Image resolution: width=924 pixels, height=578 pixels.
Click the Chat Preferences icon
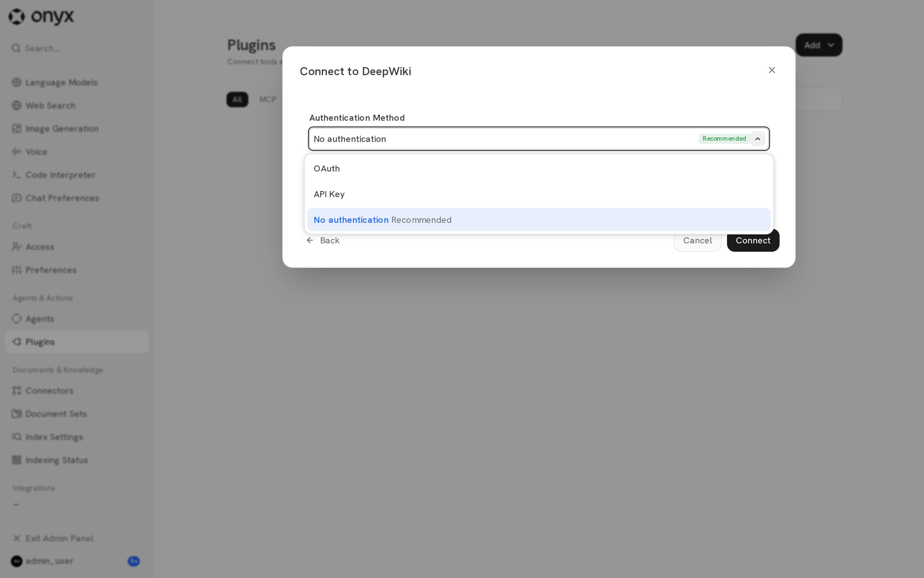16,198
